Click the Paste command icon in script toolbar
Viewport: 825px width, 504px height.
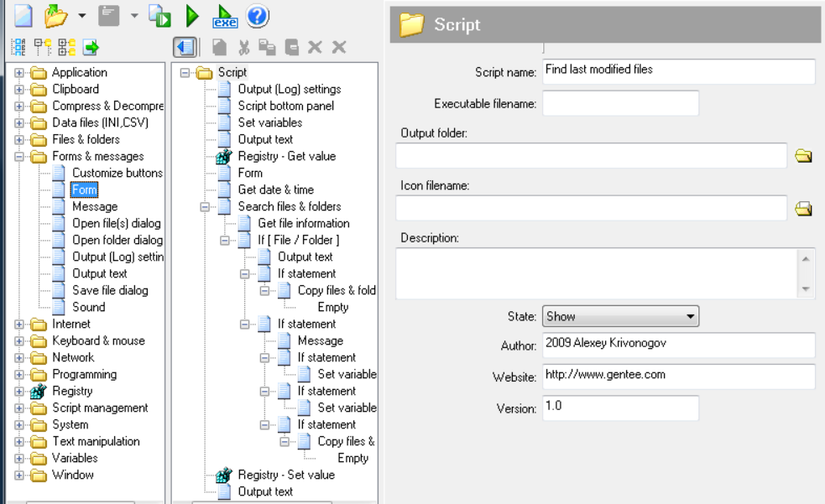tap(291, 47)
